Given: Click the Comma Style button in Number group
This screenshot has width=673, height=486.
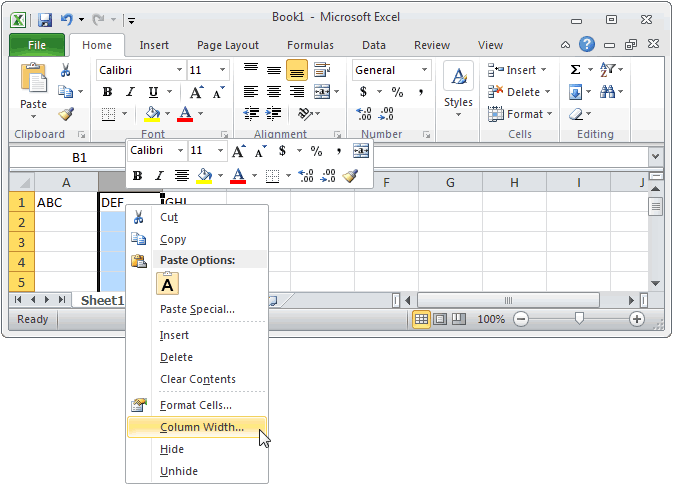Looking at the screenshot, I should pos(421,92).
